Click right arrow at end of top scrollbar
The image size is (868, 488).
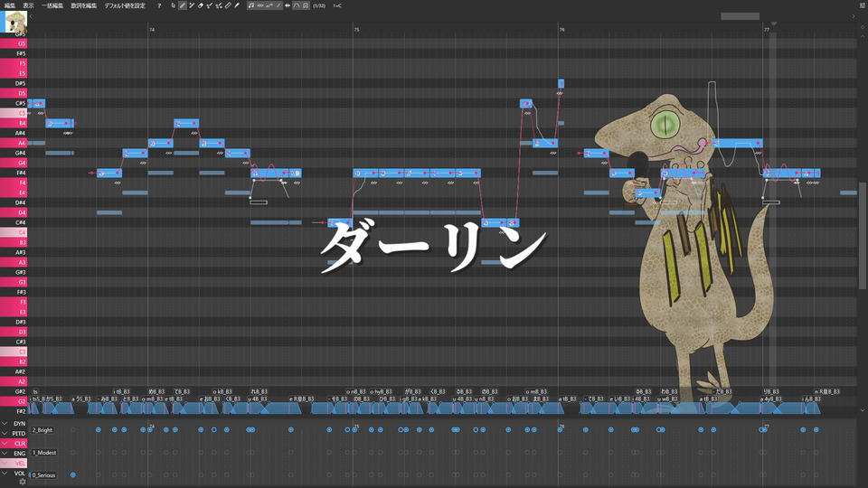[x=854, y=16]
